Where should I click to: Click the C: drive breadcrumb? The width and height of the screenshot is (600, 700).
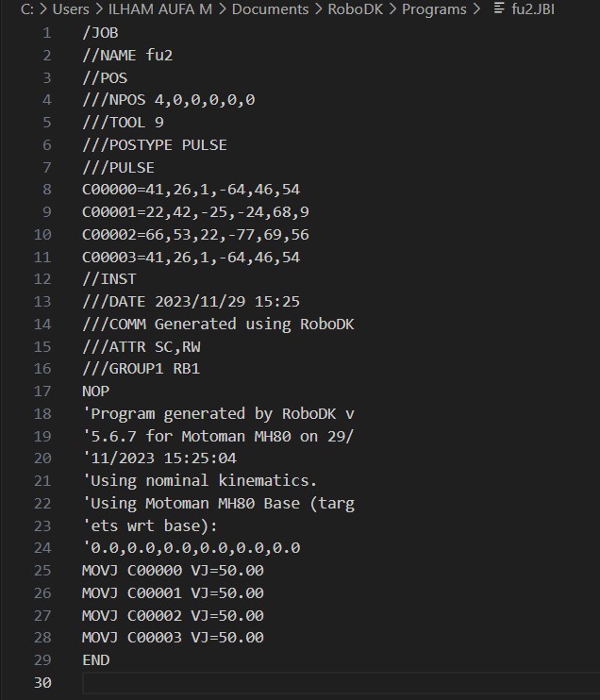click(27, 9)
